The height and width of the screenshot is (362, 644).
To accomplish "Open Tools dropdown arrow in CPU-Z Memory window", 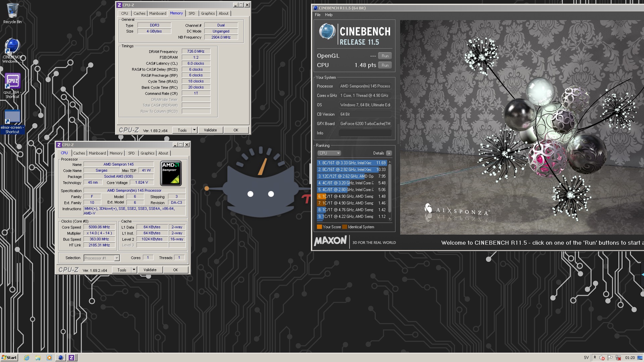I will pos(194,130).
